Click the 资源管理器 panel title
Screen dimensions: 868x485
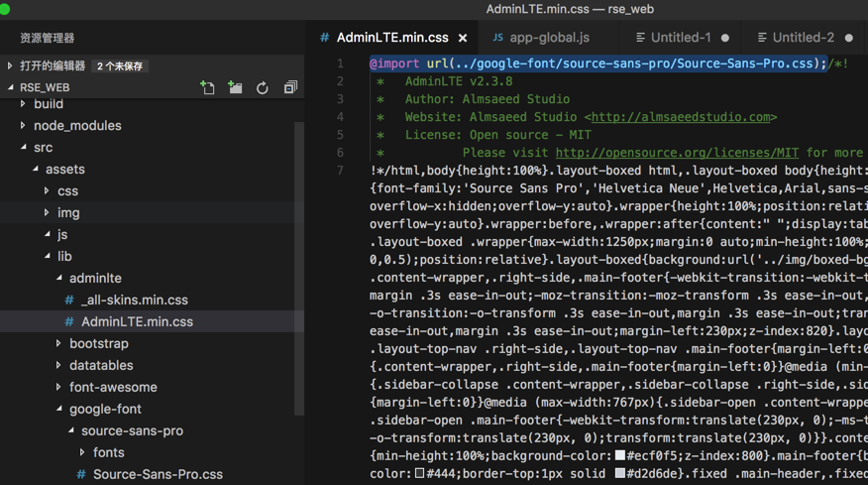coord(47,38)
